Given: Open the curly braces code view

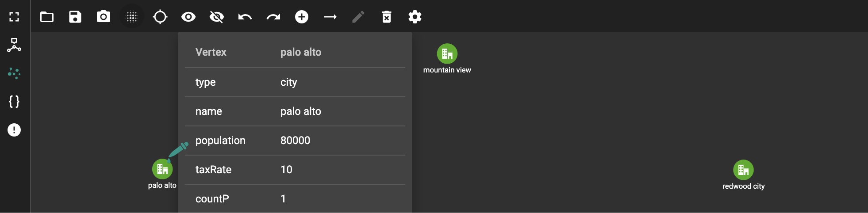Looking at the screenshot, I should point(14,102).
